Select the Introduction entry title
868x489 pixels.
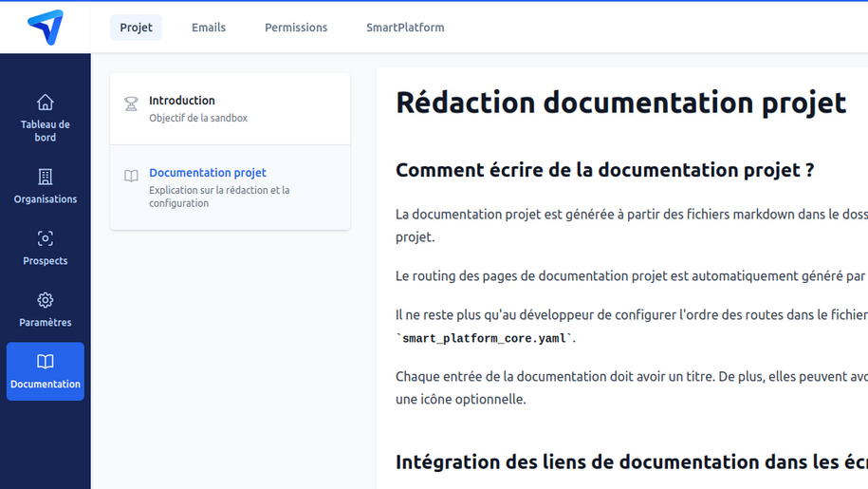coord(181,101)
